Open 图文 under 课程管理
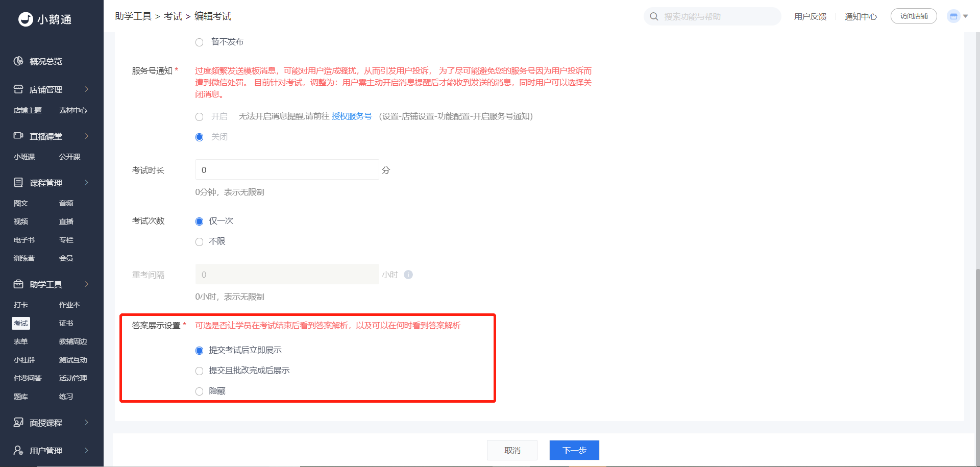The width and height of the screenshot is (980, 467). tap(20, 203)
